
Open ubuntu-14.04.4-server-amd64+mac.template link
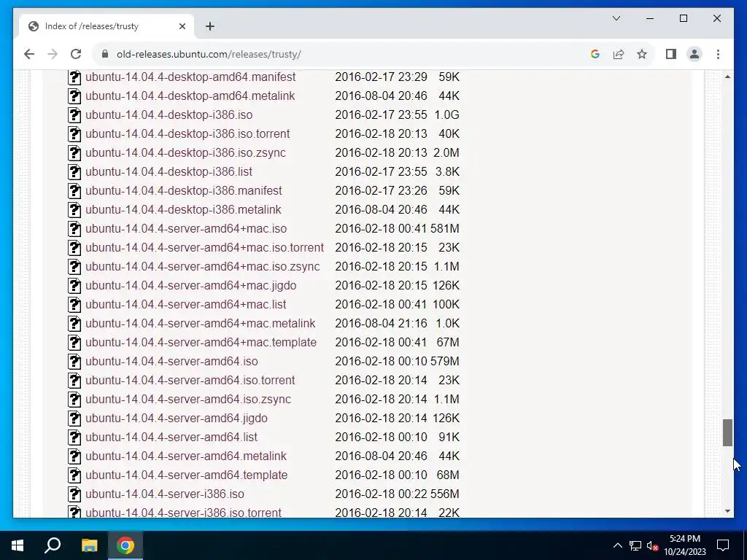click(201, 343)
